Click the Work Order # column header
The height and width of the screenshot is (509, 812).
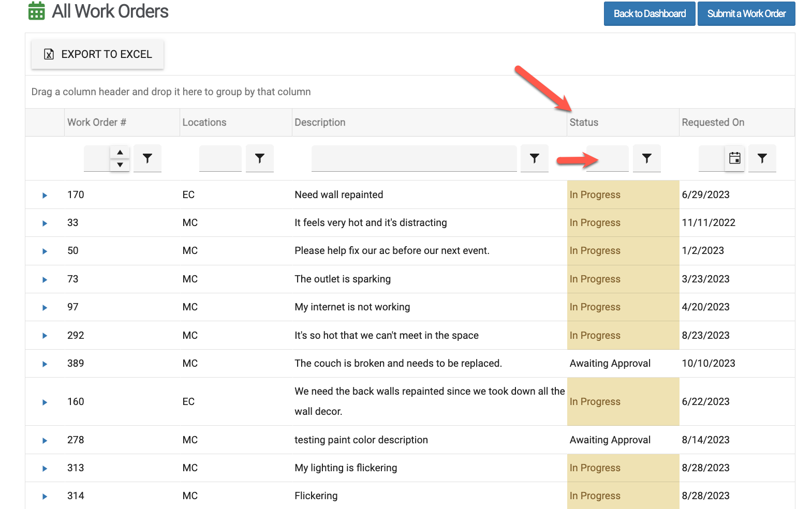(x=97, y=123)
